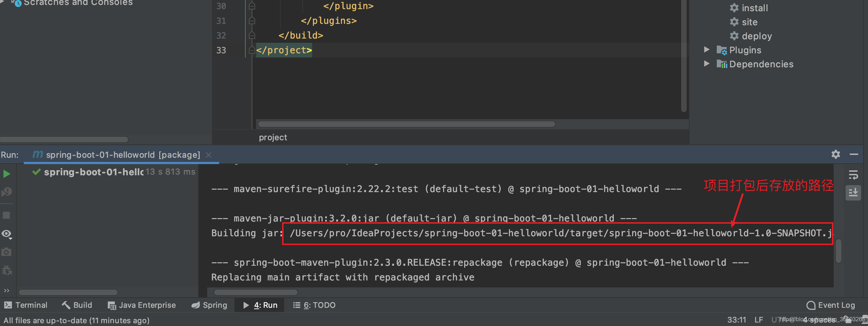Expand the Dependencies node in Maven panel

coord(707,64)
